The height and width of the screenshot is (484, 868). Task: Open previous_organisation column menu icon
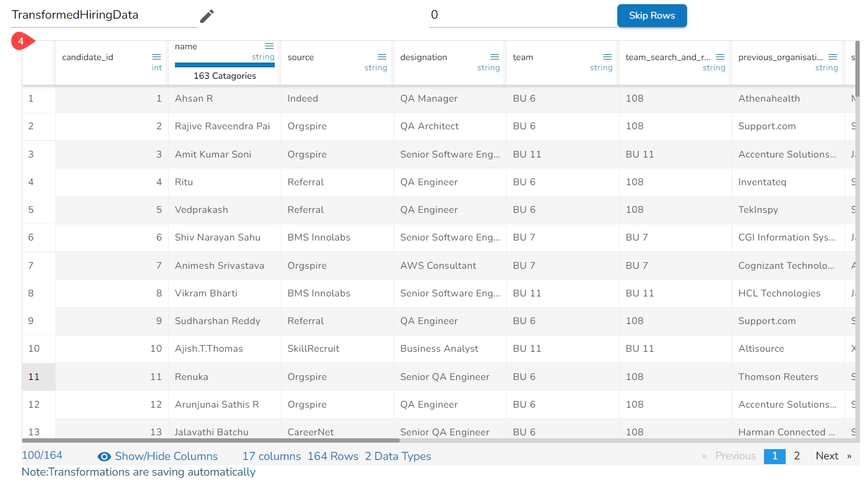pos(833,57)
